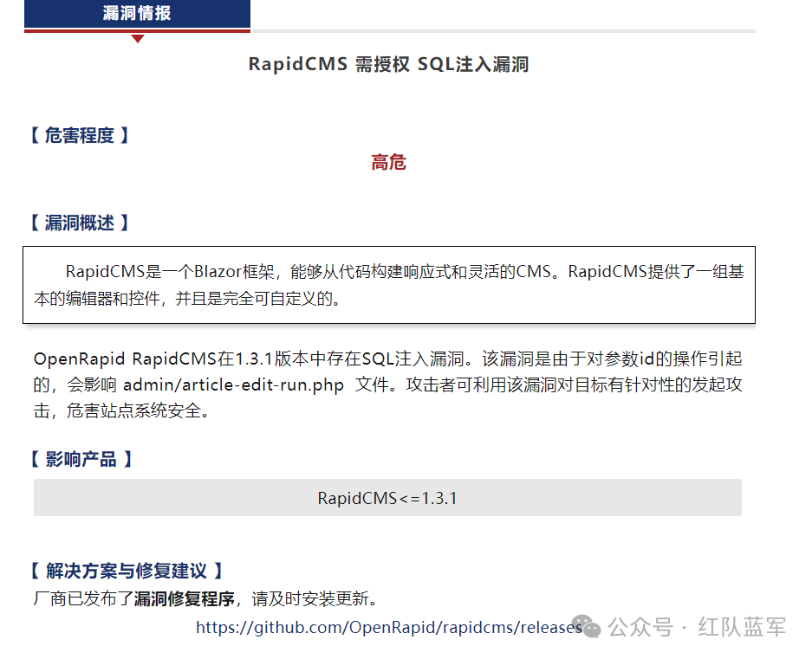Click the title RapidCMS 需授权 SQL注入漏洞
Viewport: 812px width, 659px height.
click(x=388, y=64)
